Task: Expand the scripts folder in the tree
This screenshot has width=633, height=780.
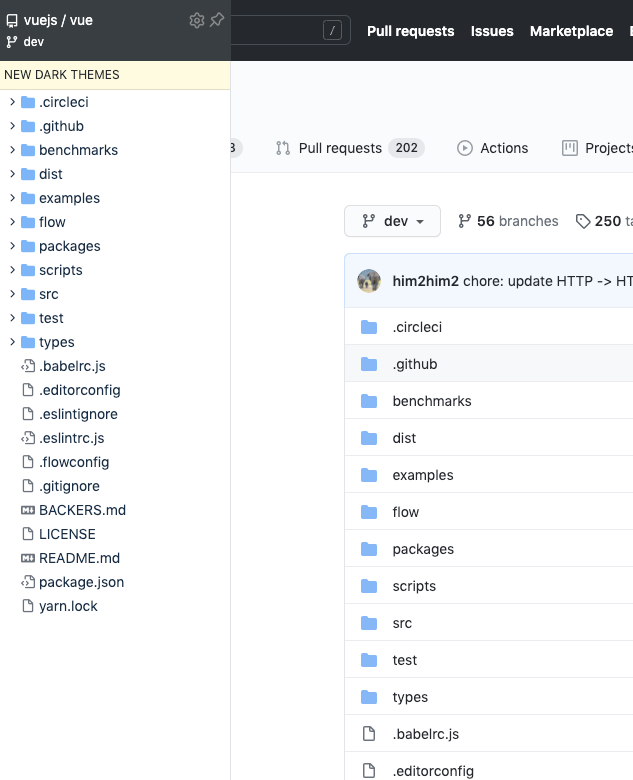Action: click(12, 270)
